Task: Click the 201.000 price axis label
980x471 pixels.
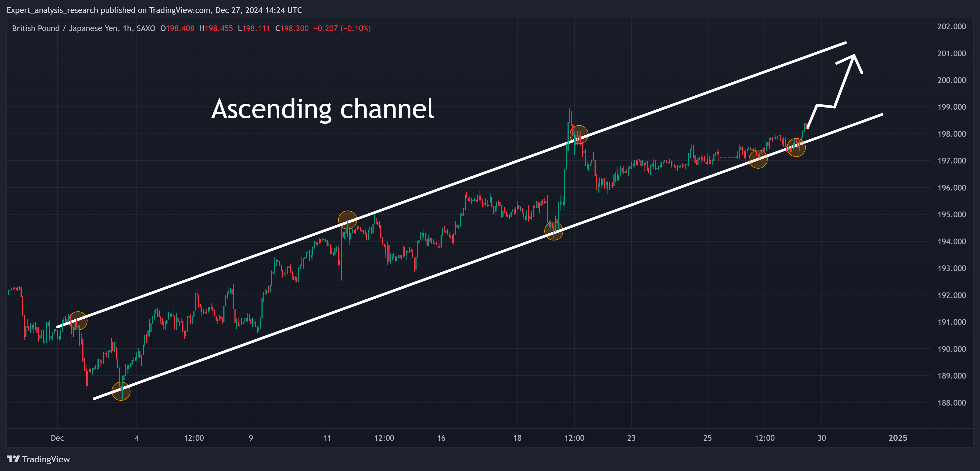Action: click(x=951, y=53)
